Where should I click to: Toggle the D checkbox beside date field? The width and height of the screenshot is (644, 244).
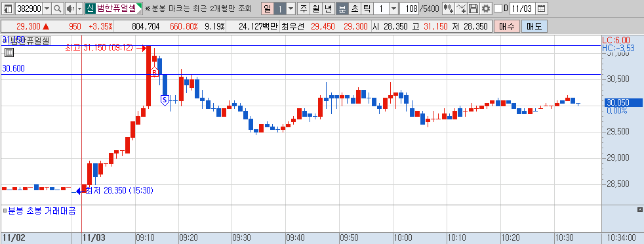[498, 9]
